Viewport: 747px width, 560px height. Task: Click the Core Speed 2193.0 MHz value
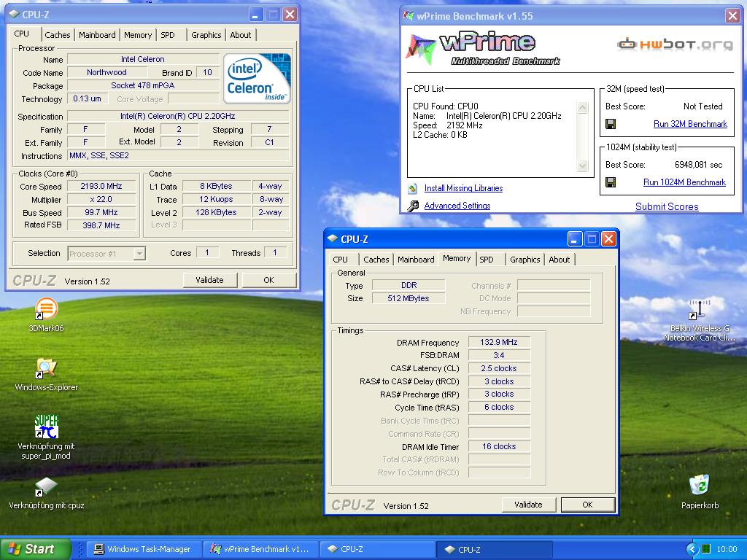click(x=101, y=186)
